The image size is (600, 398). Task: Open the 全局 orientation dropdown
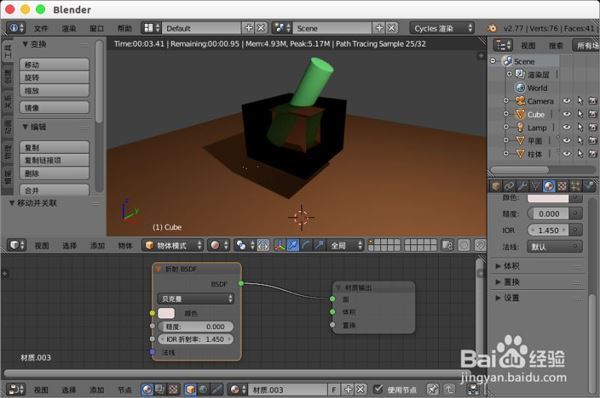coord(345,245)
